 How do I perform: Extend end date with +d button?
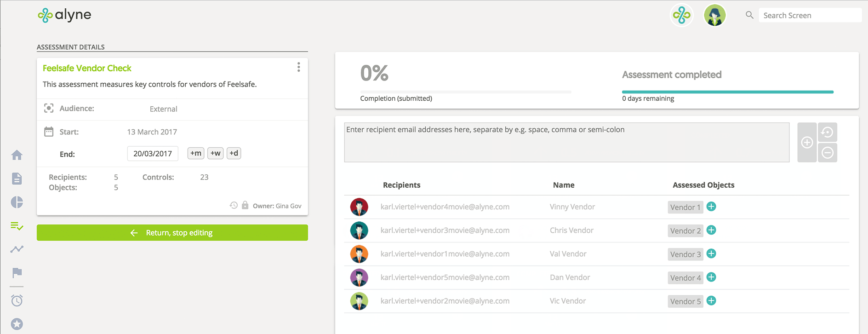(x=234, y=153)
